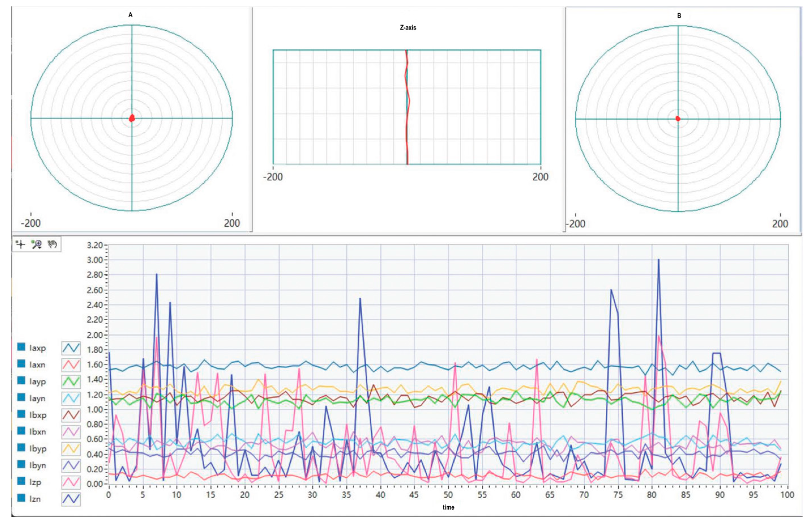Toggle the Izn plot visibility checkbox
The width and height of the screenshot is (812, 526).
coord(21,498)
